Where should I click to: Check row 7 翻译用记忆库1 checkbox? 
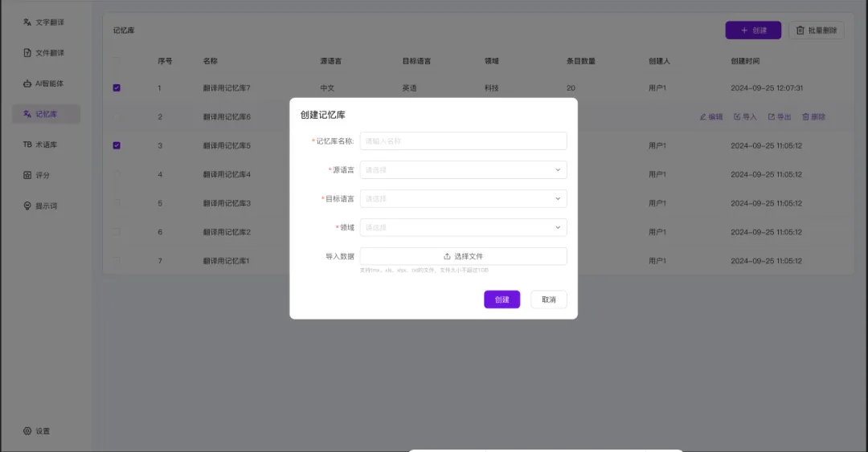coord(117,261)
